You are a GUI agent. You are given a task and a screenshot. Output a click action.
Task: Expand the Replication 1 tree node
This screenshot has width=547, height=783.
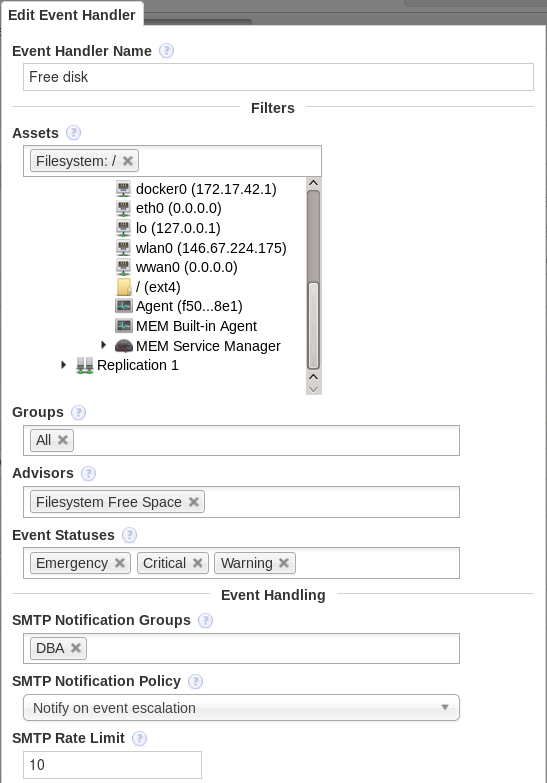click(63, 365)
